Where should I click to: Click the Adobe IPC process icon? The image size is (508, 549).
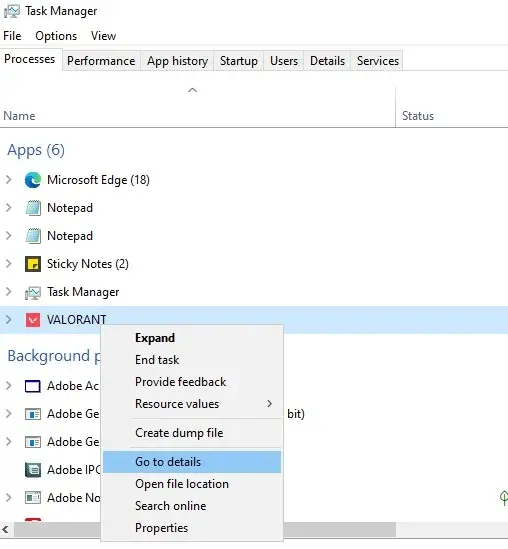pos(33,470)
